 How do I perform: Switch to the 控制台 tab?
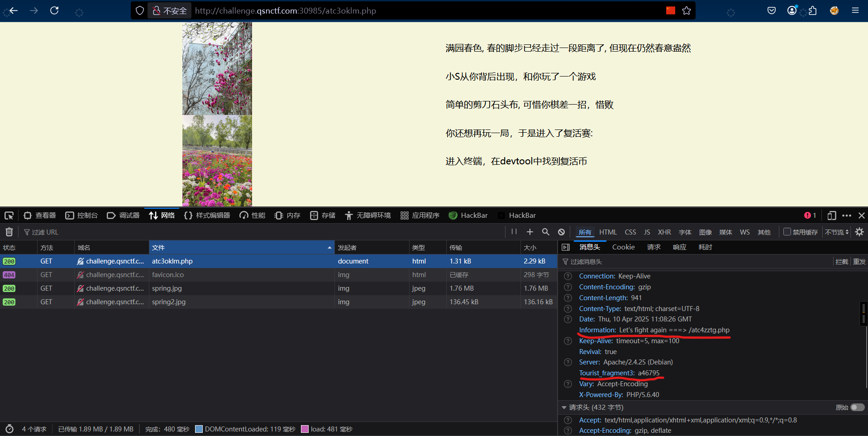[x=81, y=216]
